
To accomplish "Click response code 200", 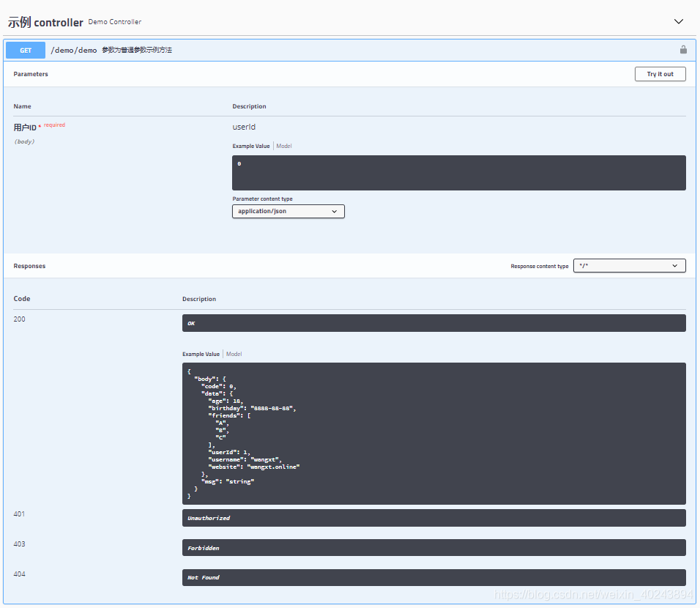I will 19,319.
